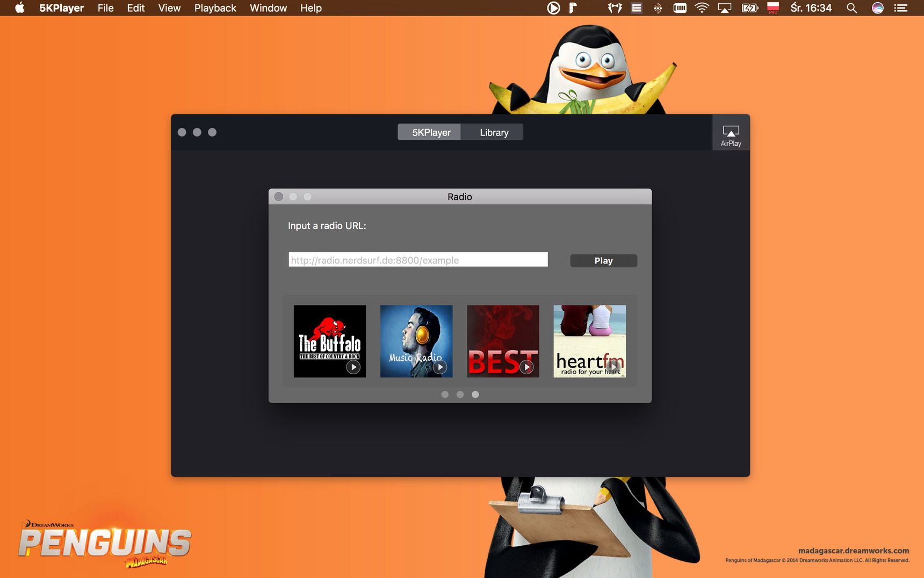Open the View menu

[169, 8]
